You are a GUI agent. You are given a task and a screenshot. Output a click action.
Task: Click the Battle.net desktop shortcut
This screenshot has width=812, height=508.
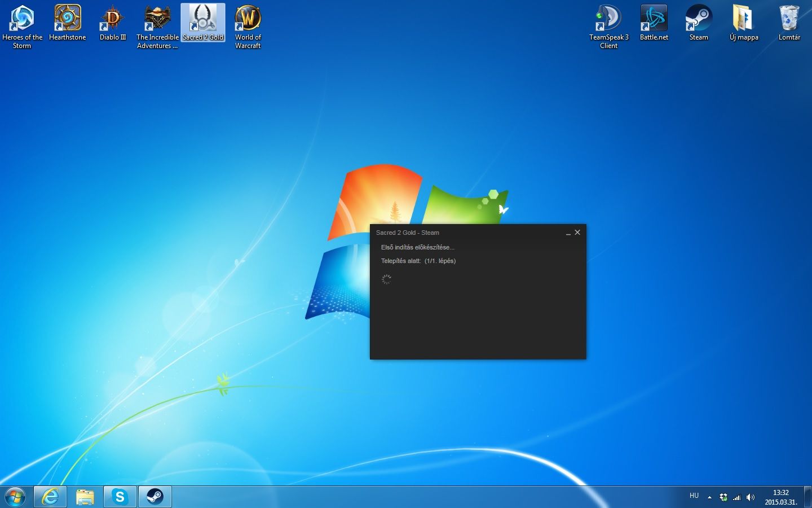point(654,19)
